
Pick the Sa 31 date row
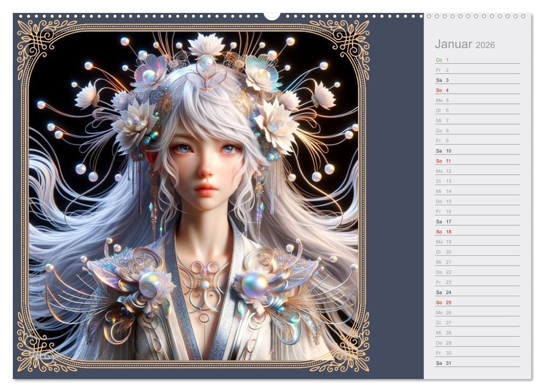(x=477, y=363)
